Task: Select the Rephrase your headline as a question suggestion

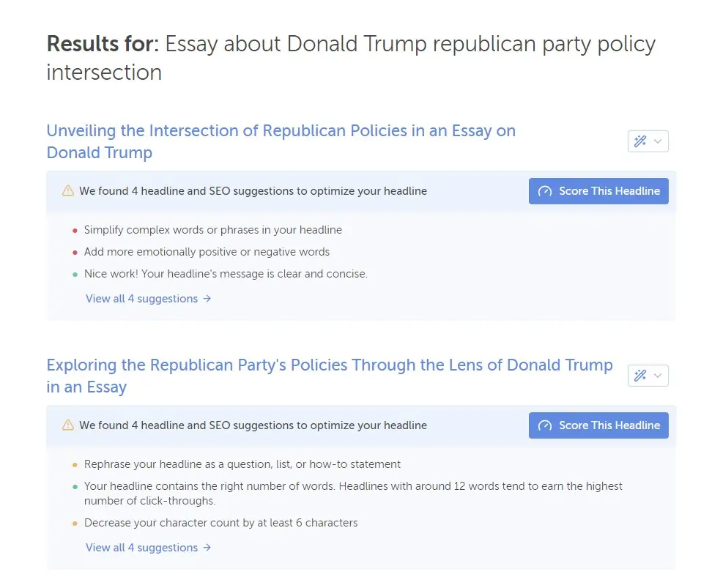Action: (242, 464)
